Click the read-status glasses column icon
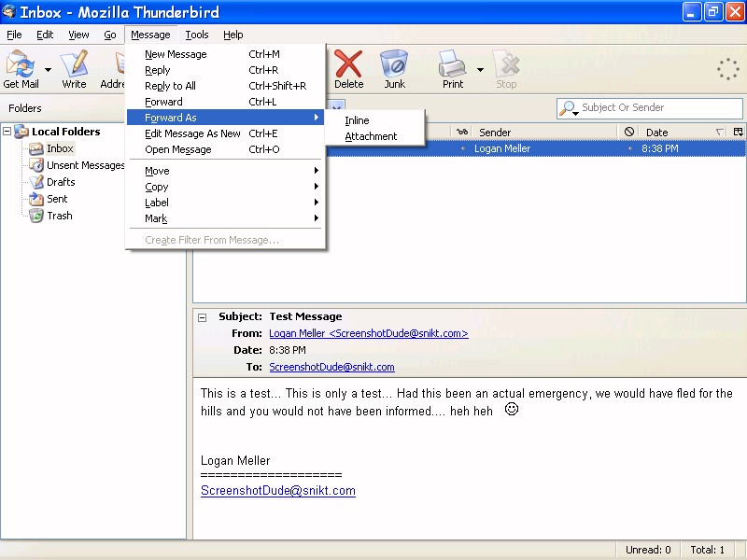Viewport: 747px width, 560px height. (x=462, y=132)
